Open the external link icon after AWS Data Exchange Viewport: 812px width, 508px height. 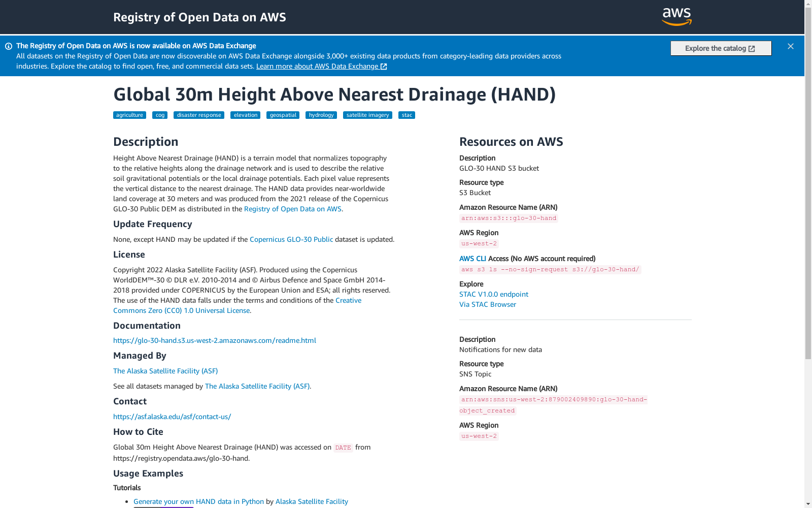[384, 67]
